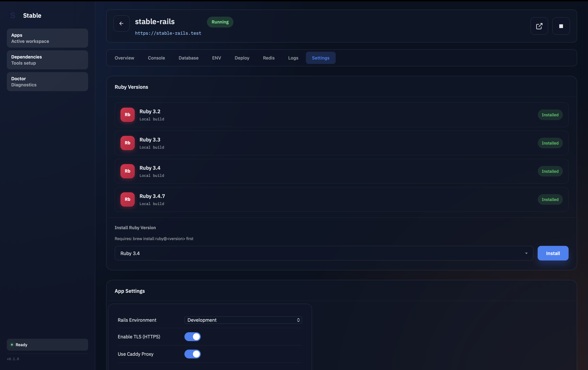The image size is (588, 370).
Task: Open https://stable-rails.test link
Action: click(168, 33)
